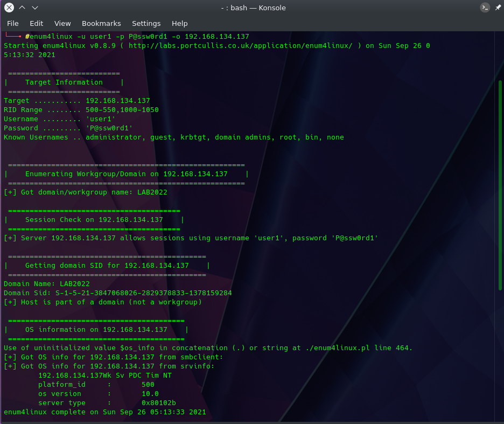The width and height of the screenshot is (504, 424).
Task: Open the Bookmarks menu
Action: (101, 24)
